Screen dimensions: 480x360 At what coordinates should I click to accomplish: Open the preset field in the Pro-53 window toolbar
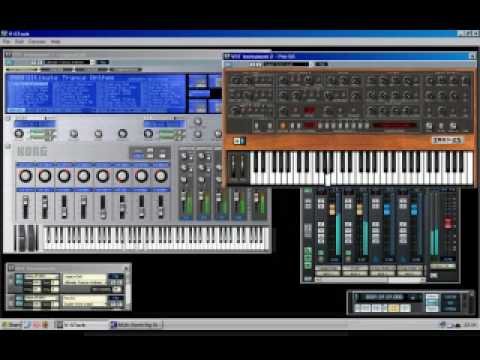[286, 64]
